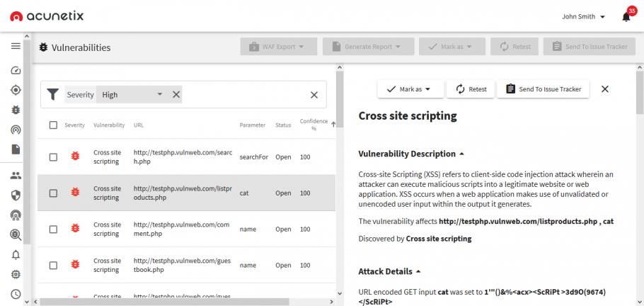Open Generate Report dropdown
Screen dimensions: 644x306
369,47
